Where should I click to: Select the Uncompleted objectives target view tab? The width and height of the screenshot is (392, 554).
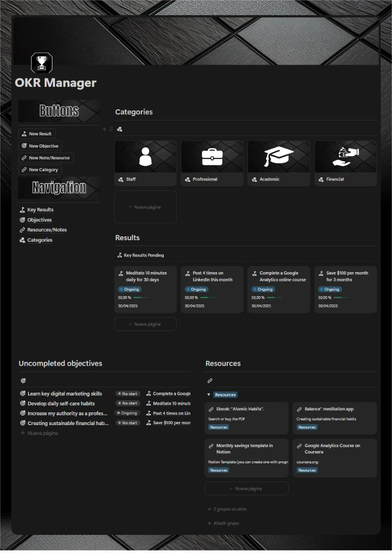click(24, 380)
